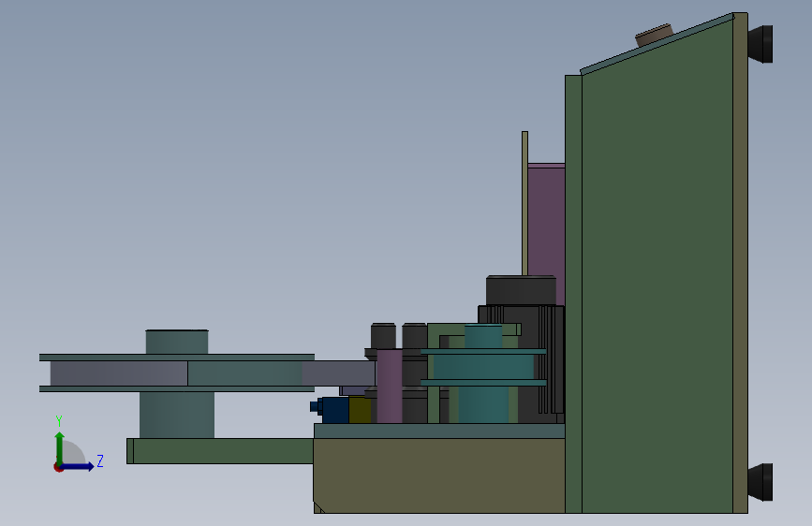Select the bottom black rubber foot on the right

(x=760, y=483)
